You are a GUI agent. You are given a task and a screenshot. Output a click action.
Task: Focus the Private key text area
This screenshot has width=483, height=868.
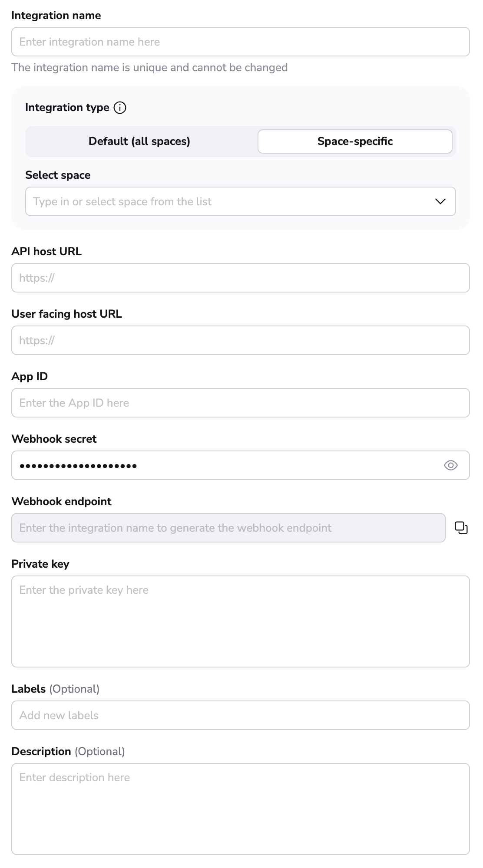[240, 621]
